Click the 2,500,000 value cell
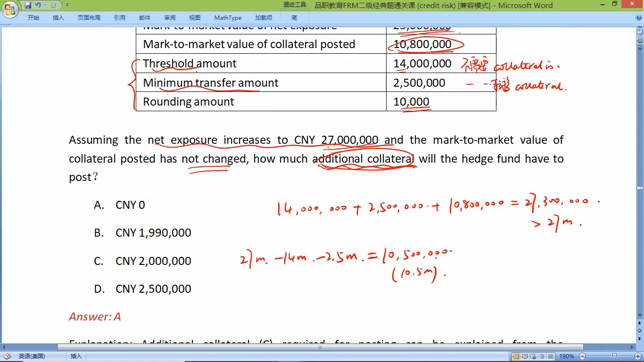The height and width of the screenshot is (362, 644). [441, 82]
